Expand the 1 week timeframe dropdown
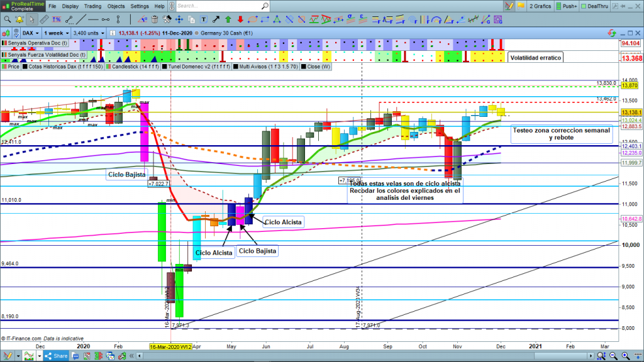The width and height of the screenshot is (644, 362). [x=56, y=32]
